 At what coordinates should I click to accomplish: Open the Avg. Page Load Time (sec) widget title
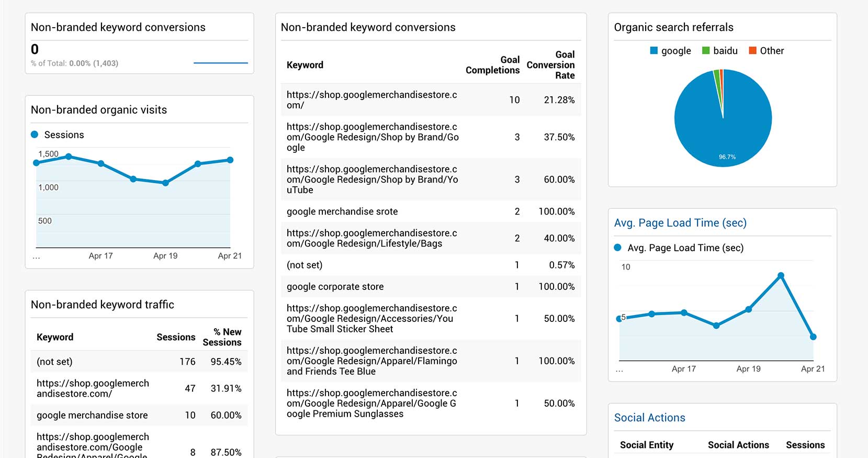[680, 223]
